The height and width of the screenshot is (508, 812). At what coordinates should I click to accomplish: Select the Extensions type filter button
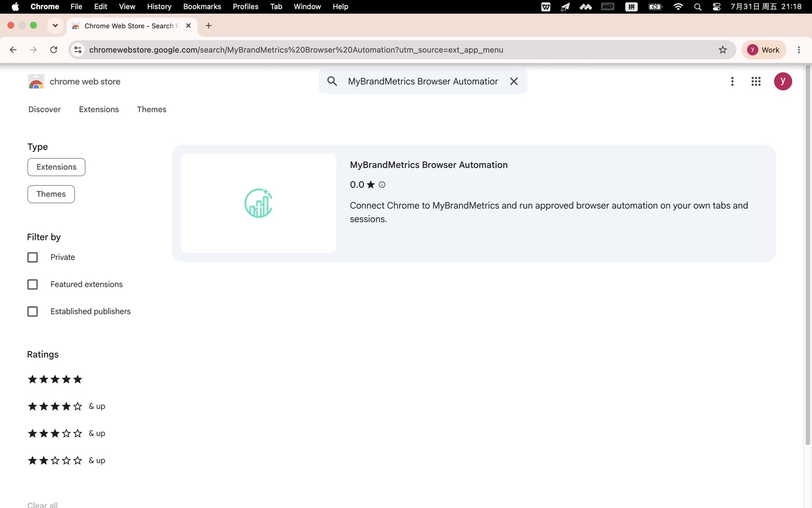(x=56, y=167)
